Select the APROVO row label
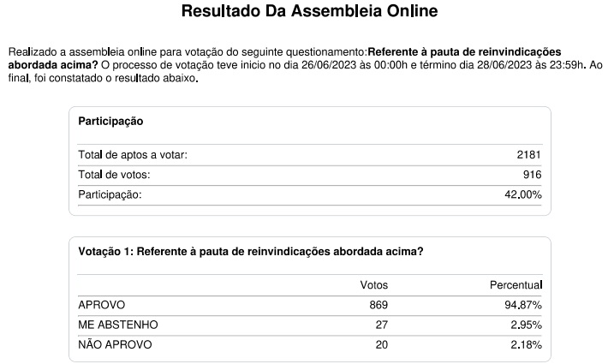The width and height of the screenshot is (608, 364). (x=102, y=305)
